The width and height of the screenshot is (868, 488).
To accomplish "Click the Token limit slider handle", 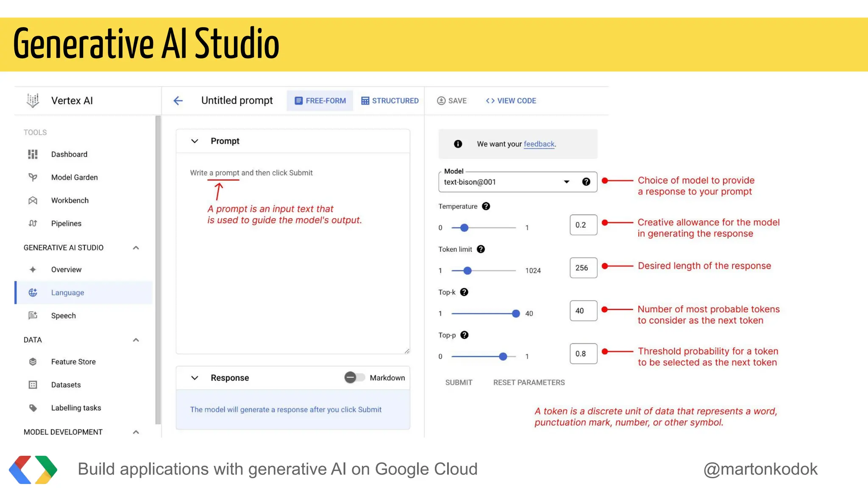I will point(467,271).
